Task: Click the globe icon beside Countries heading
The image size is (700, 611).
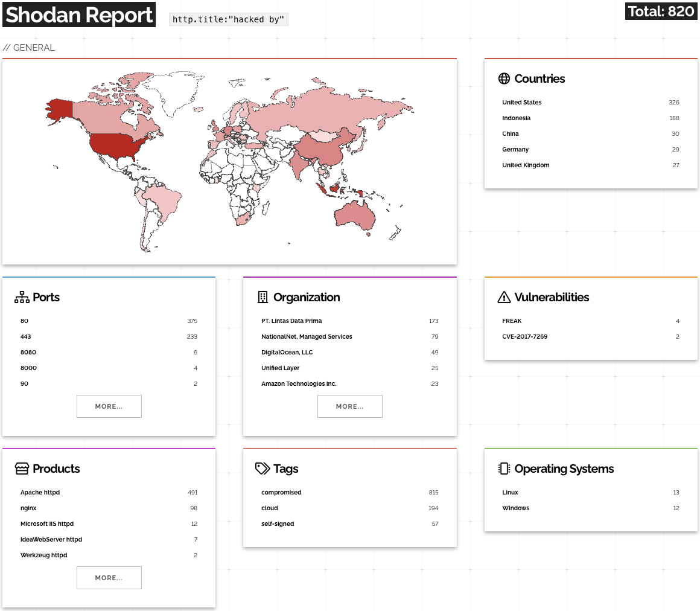Action: pos(503,78)
